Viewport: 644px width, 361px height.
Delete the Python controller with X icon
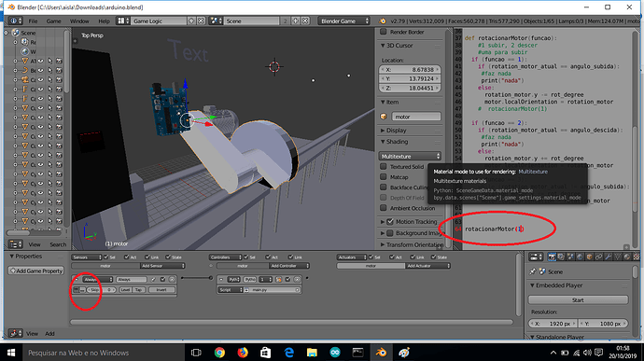298,279
